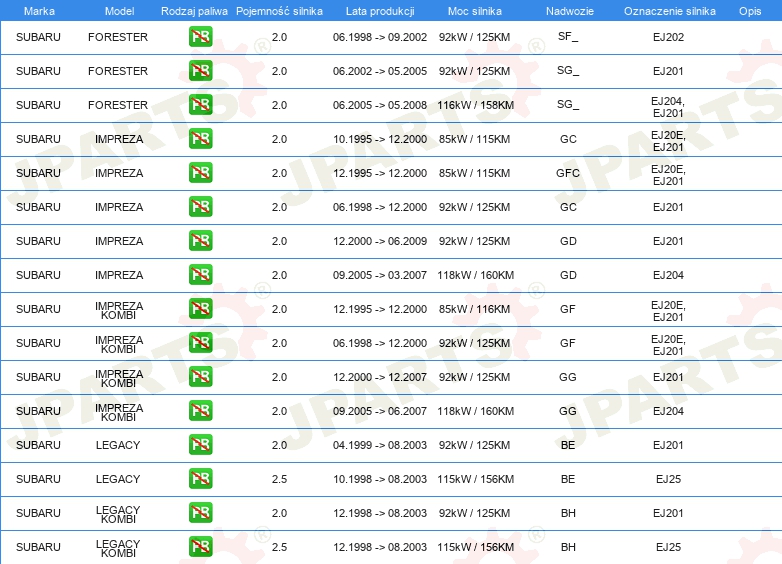This screenshot has height=564, width=782.
Task: Select SUBARU cell in the GFC row
Action: (38, 173)
